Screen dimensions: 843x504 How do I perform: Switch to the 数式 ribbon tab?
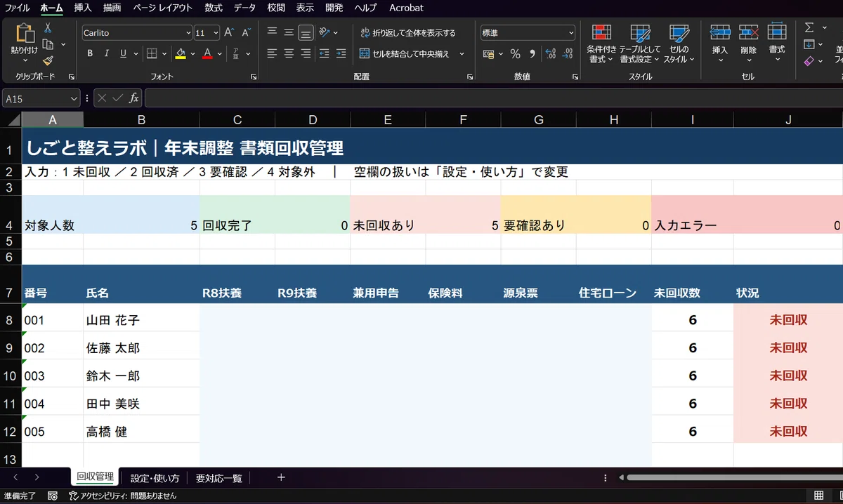(214, 8)
